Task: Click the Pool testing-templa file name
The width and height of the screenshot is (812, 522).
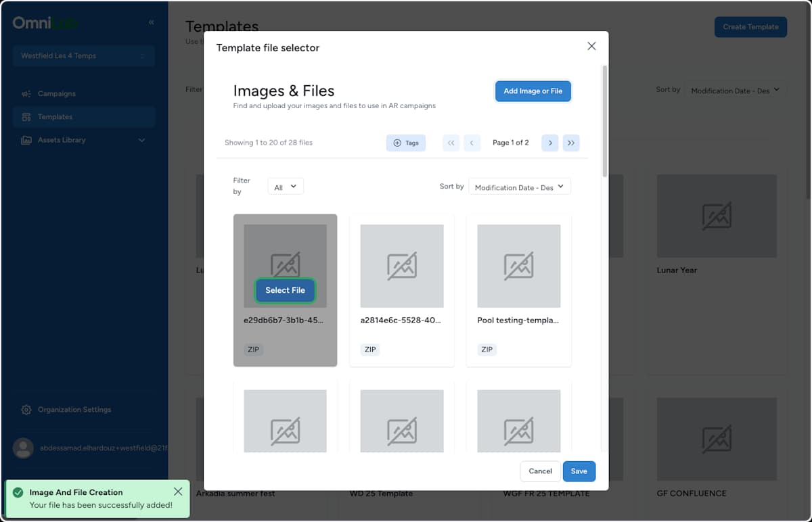Action: (518, 321)
